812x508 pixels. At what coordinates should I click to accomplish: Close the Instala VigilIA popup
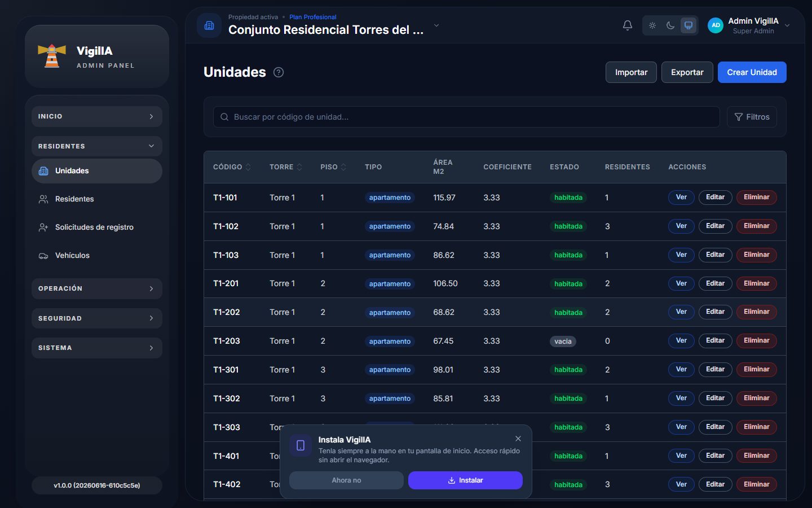pos(518,439)
